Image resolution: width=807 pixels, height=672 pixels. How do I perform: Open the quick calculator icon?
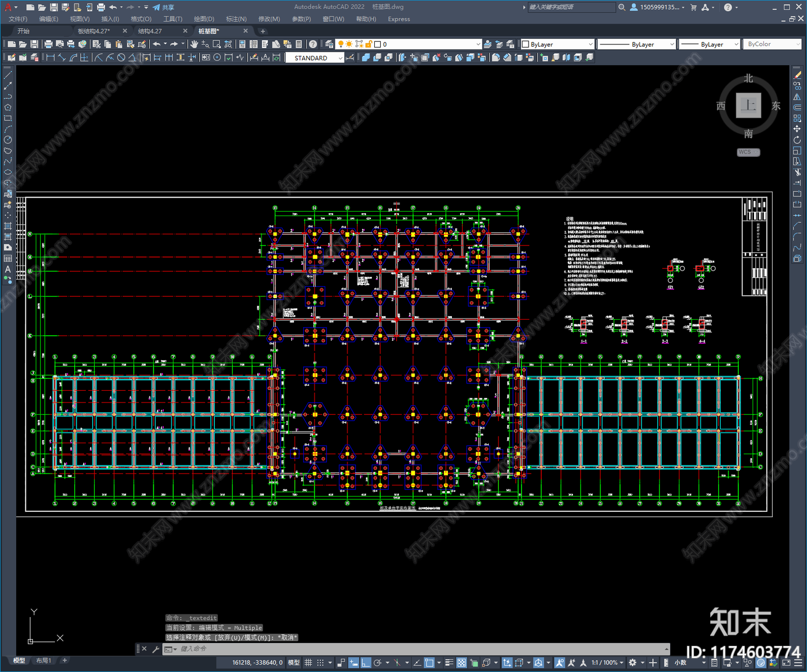(x=299, y=44)
